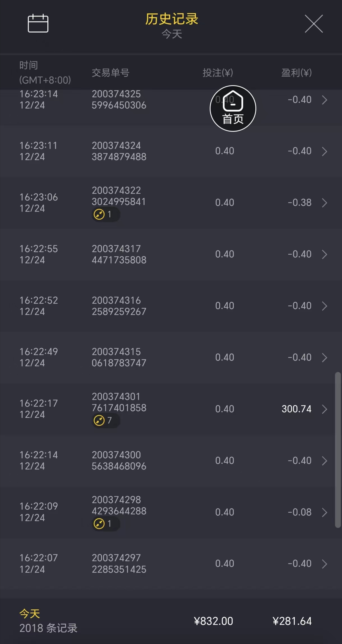Expand the 16:22:07 record chevron
The image size is (342, 644).
tap(325, 564)
